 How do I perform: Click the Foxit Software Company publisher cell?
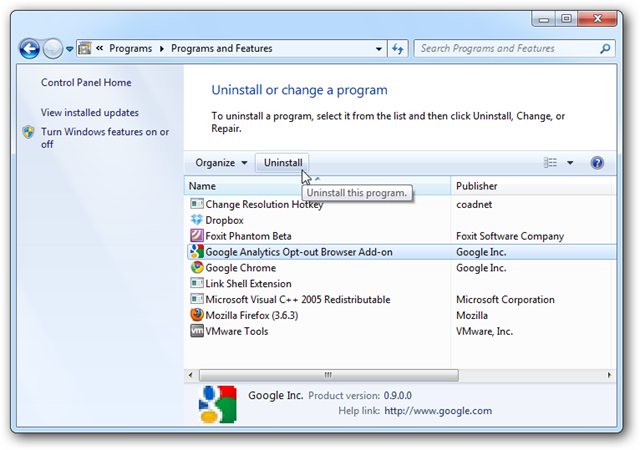[510, 236]
